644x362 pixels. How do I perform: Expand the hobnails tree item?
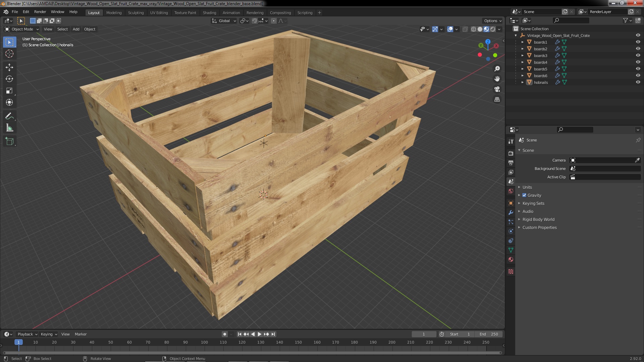522,82
